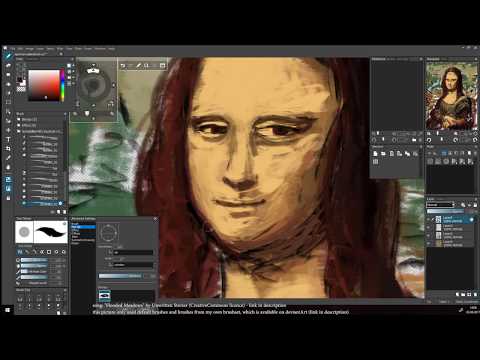
Task: Click the delete layer trash icon
Action: click(475, 294)
